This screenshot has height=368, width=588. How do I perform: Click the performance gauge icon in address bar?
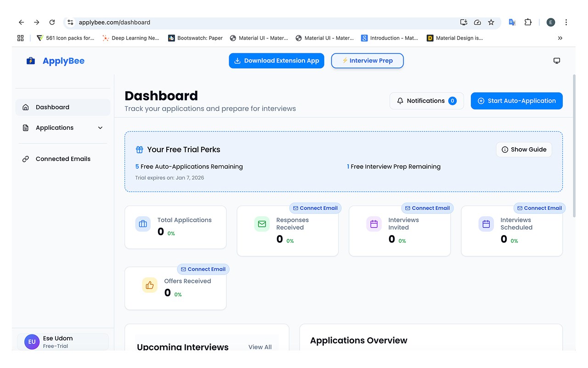tap(477, 22)
